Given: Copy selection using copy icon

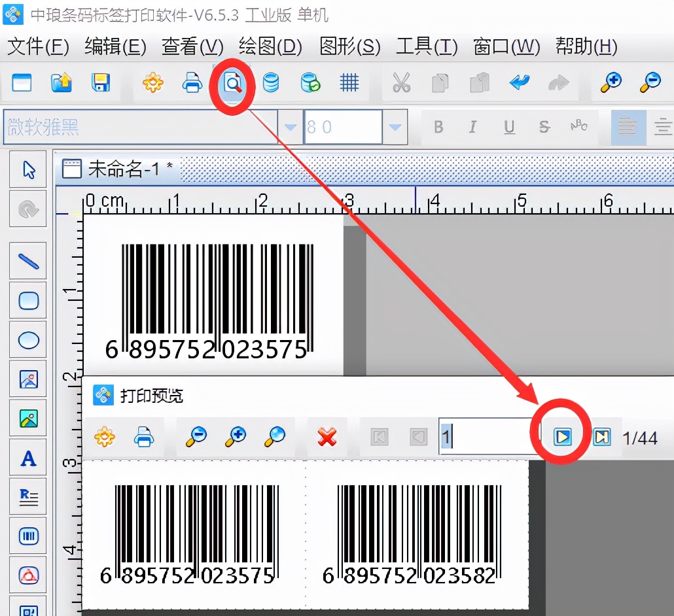Looking at the screenshot, I should (x=440, y=82).
